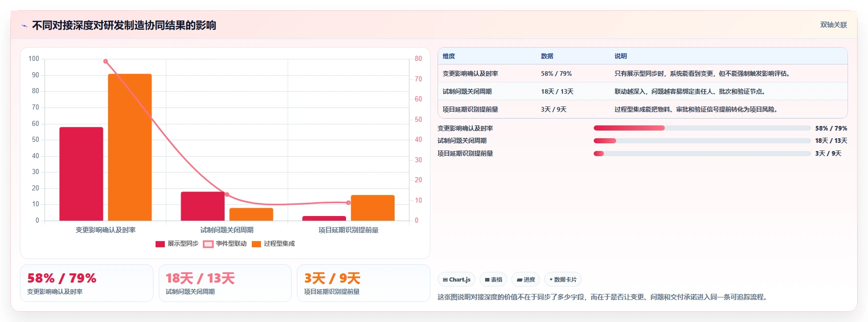Click the 58% / 79% table data cell
The image size is (868, 322).
point(556,74)
